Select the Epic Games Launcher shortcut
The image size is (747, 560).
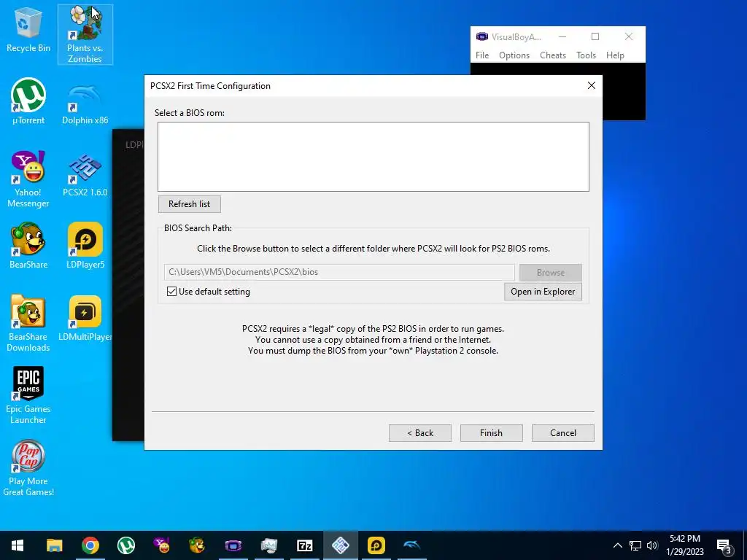[x=28, y=395]
